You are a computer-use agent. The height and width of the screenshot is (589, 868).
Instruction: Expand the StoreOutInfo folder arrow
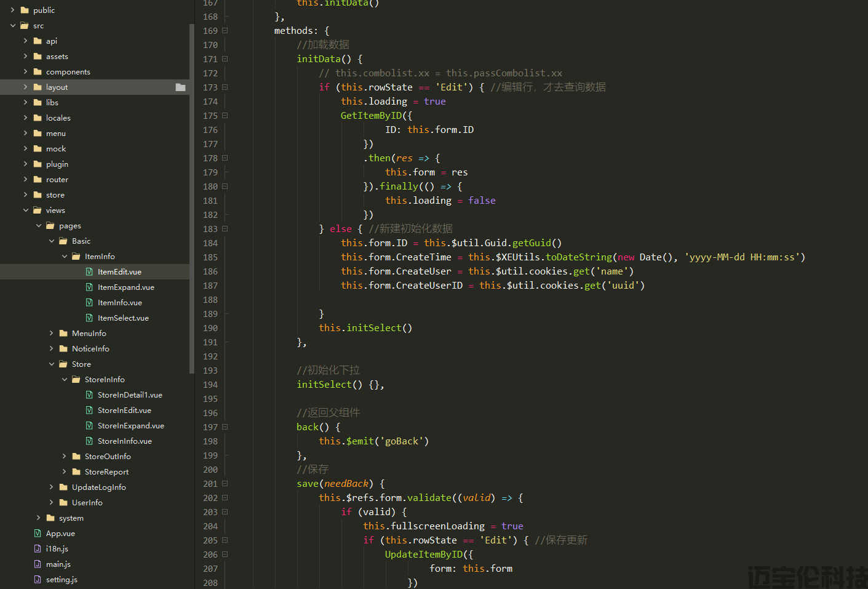tap(65, 456)
